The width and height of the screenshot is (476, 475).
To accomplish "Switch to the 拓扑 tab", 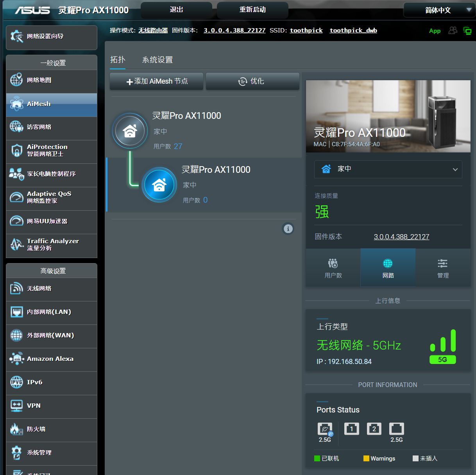I will coord(118,59).
